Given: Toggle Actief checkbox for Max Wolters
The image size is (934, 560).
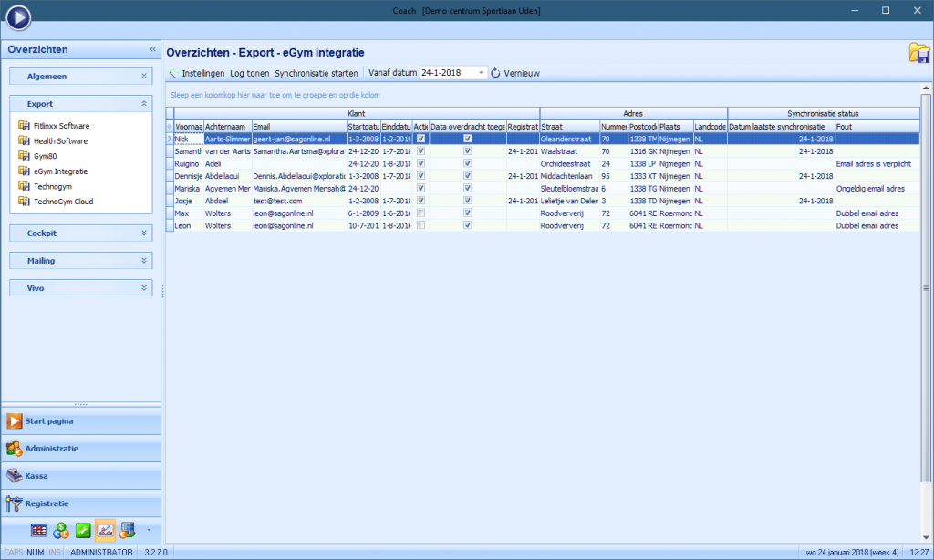Looking at the screenshot, I should [x=420, y=213].
